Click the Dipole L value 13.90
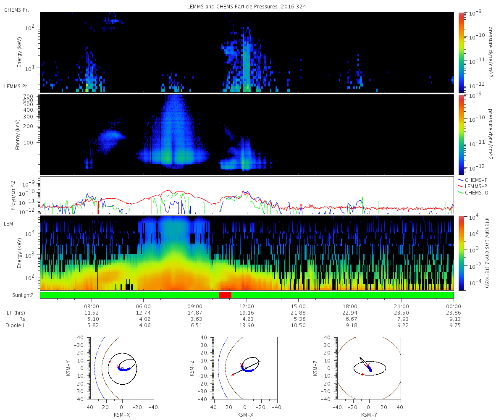The height and width of the screenshot is (420, 504). (x=247, y=325)
